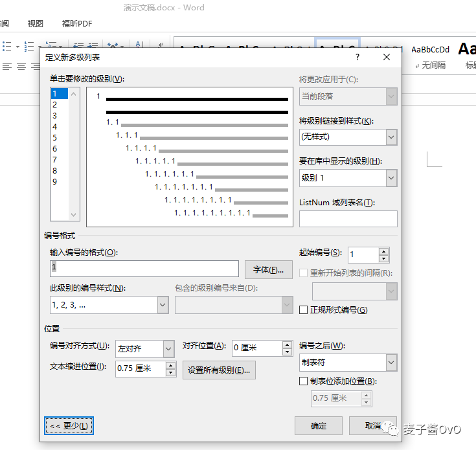Click the 字体(F)... button
This screenshot has height=450, width=476.
268,269
